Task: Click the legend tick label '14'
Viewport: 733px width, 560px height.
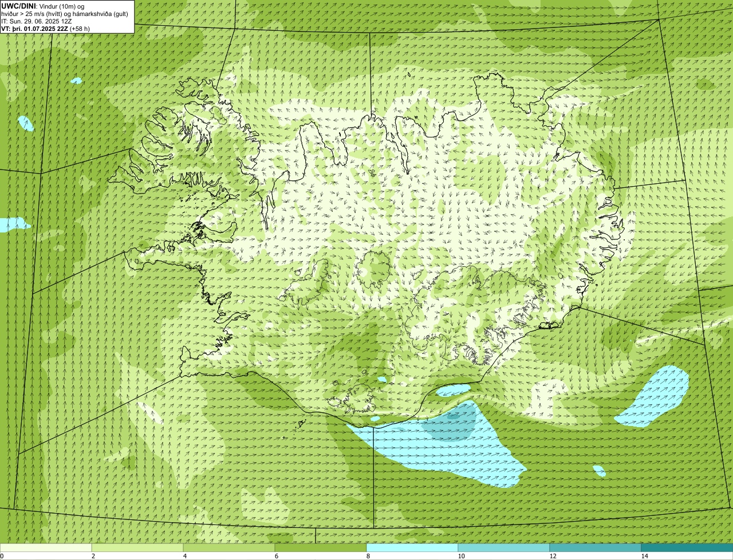Action: coord(644,556)
